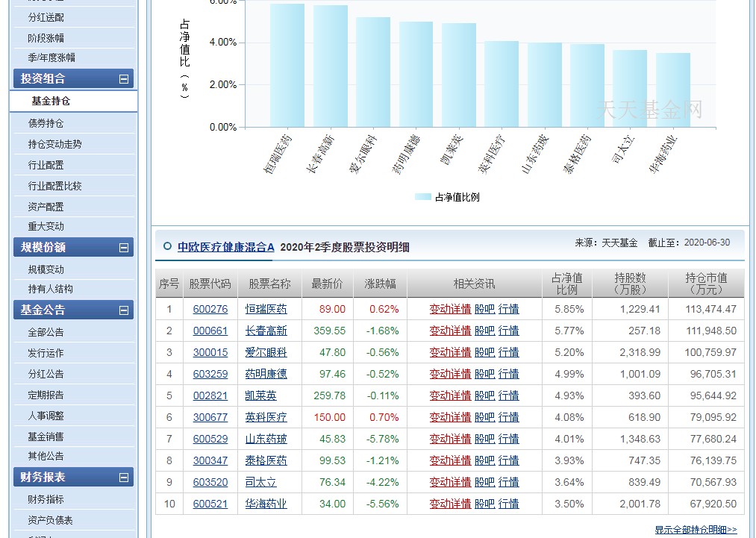Open 股吧 for 凯莱英
This screenshot has height=538, width=756.
484,395
